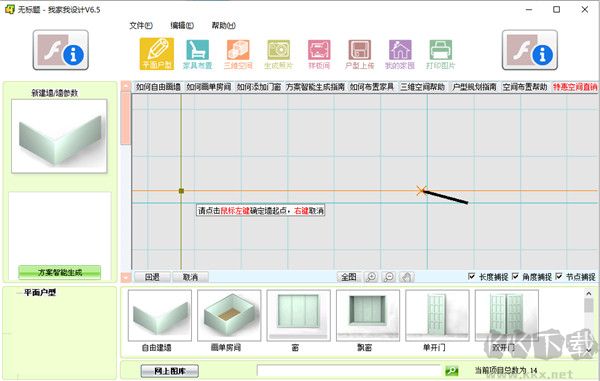Click the green 方案智能生成 button
Image resolution: width=600 pixels, height=381 pixels.
click(60, 272)
